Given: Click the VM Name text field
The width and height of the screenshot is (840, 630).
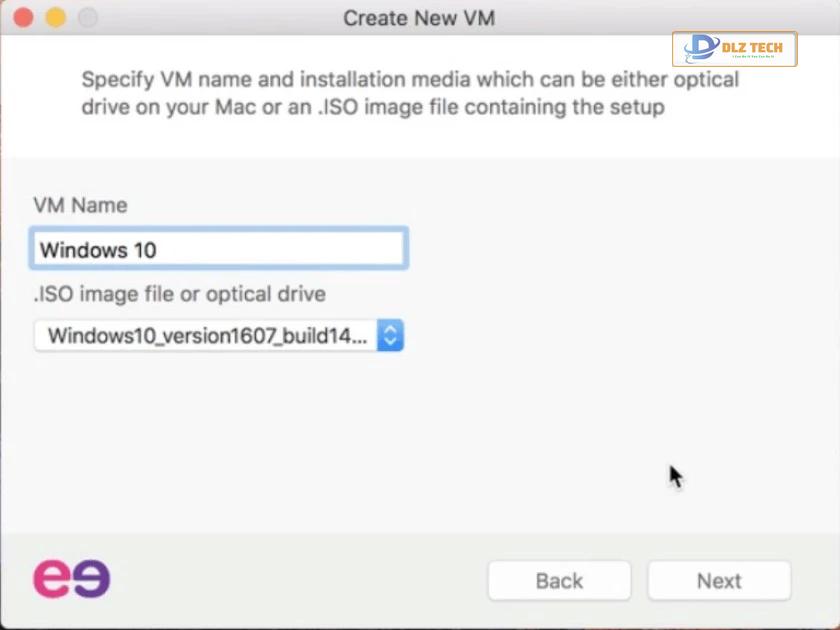Looking at the screenshot, I should coord(219,249).
